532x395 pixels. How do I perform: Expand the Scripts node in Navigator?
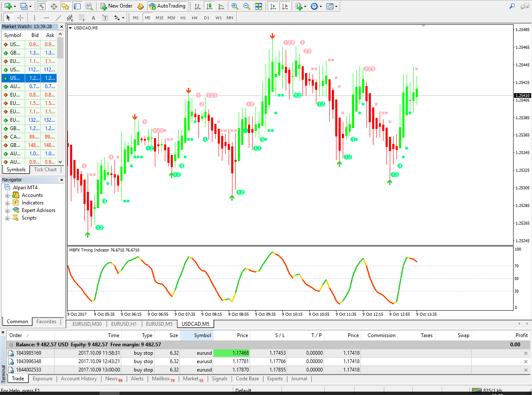(7, 218)
